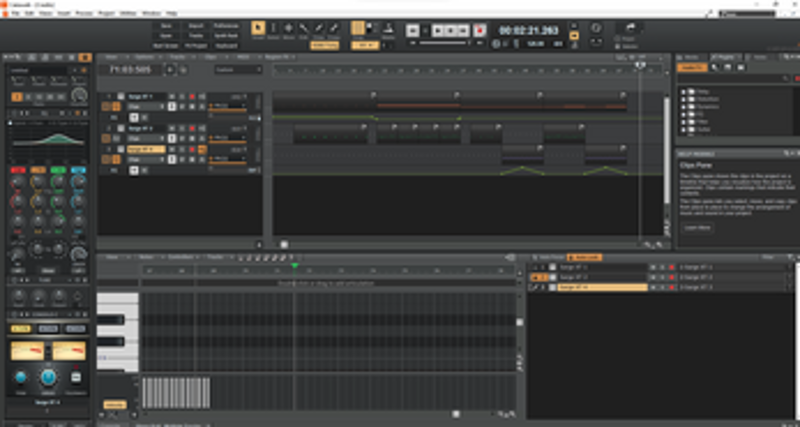
Task: Switch to the Draw tool
Action: click(x=319, y=28)
